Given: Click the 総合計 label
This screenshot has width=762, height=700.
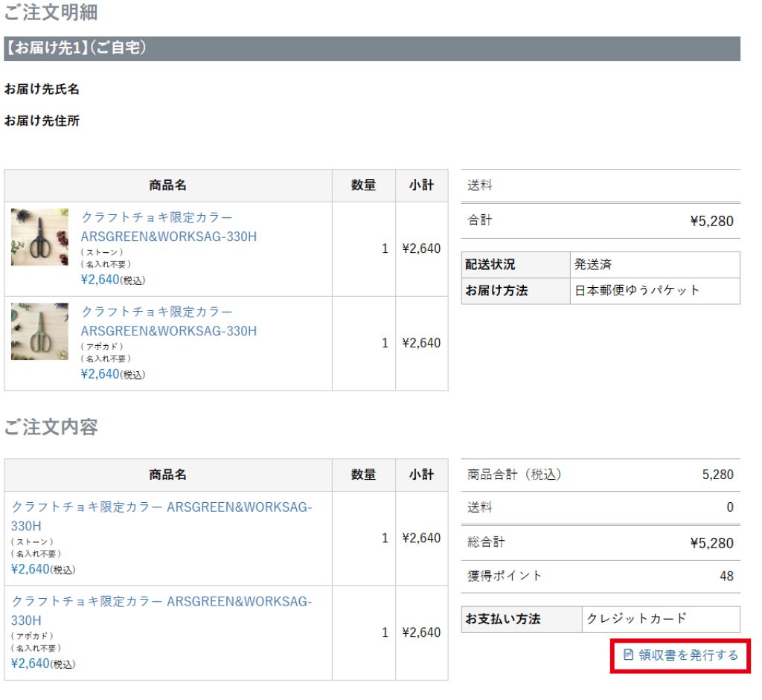Looking at the screenshot, I should click(x=486, y=542).
